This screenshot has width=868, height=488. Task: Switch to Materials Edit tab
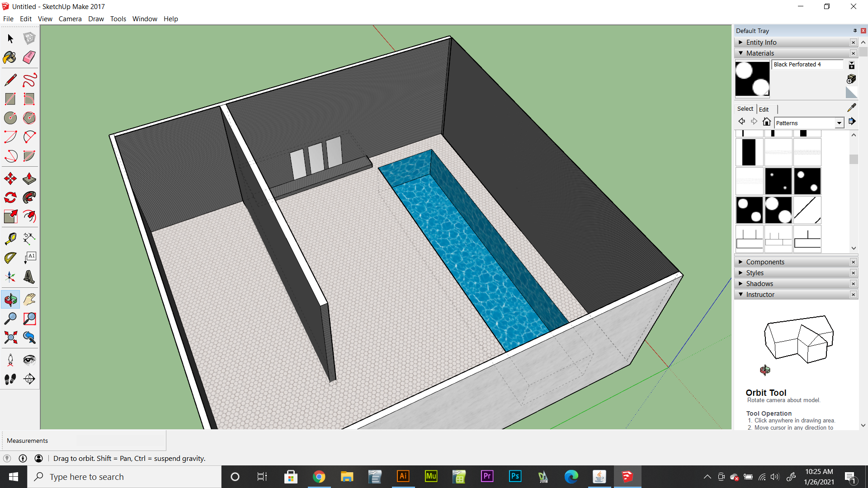tap(764, 109)
